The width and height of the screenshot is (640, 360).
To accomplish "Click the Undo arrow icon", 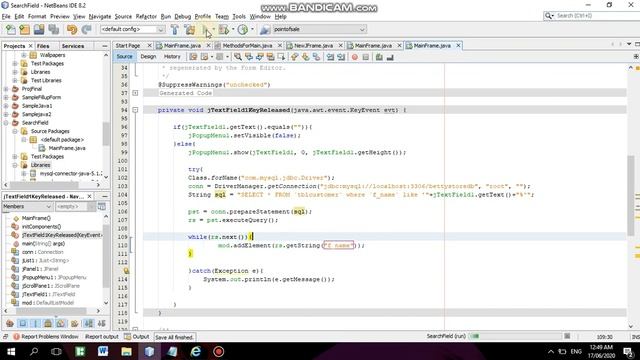I will [72, 29].
